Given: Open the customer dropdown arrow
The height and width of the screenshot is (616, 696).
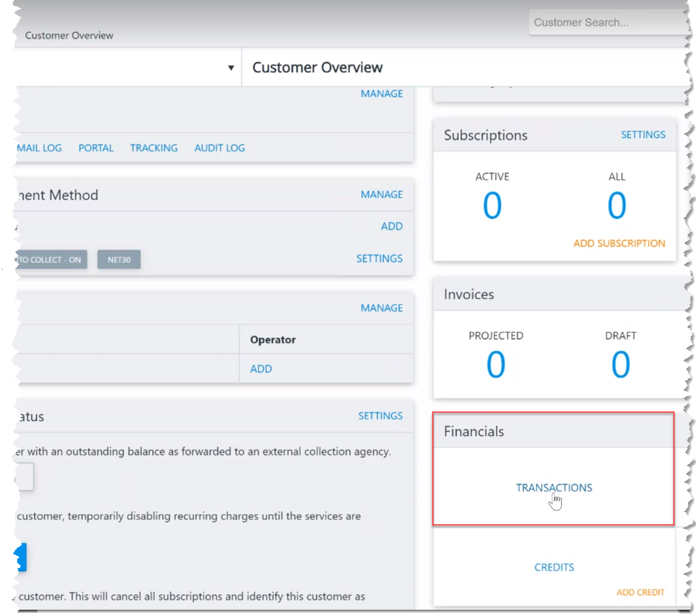Looking at the screenshot, I should click(231, 68).
